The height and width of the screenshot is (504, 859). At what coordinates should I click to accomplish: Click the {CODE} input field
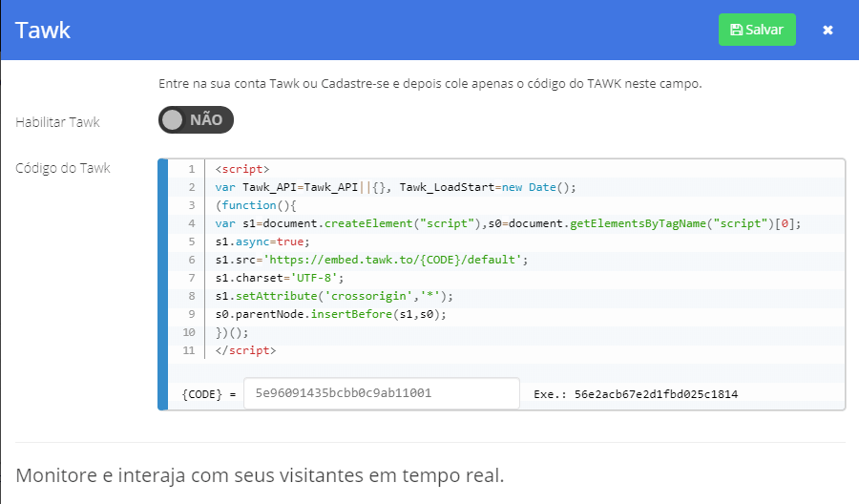tap(381, 392)
